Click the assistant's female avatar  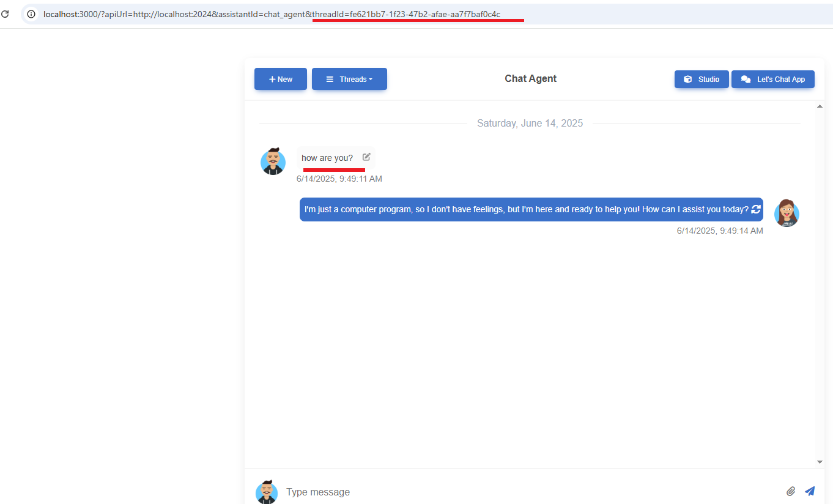(x=787, y=213)
